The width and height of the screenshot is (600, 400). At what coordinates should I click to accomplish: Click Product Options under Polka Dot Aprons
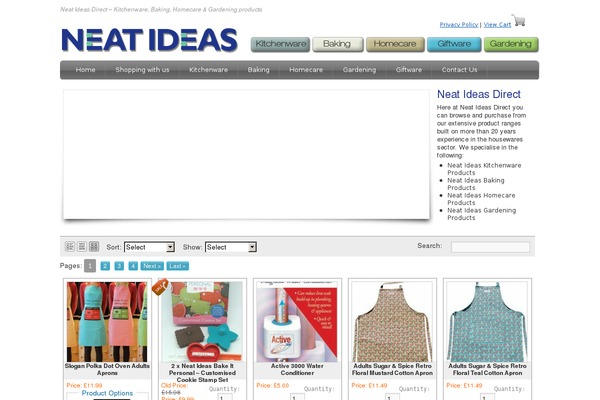click(x=107, y=393)
